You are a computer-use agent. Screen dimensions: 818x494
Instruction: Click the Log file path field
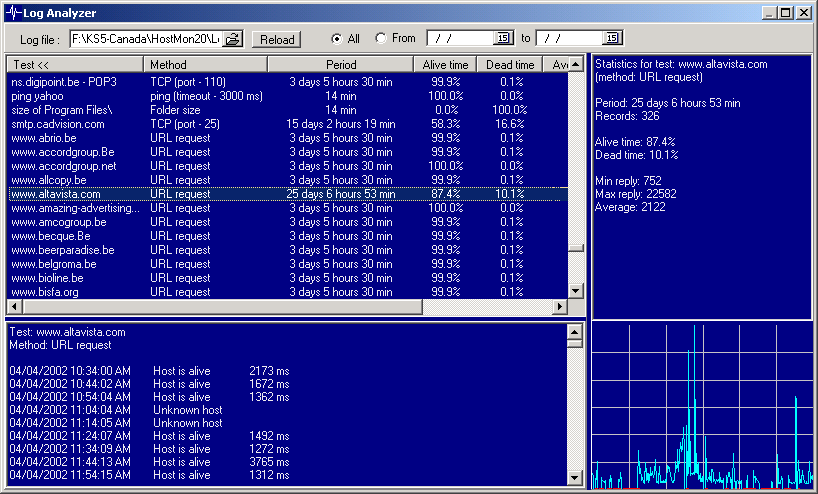146,39
